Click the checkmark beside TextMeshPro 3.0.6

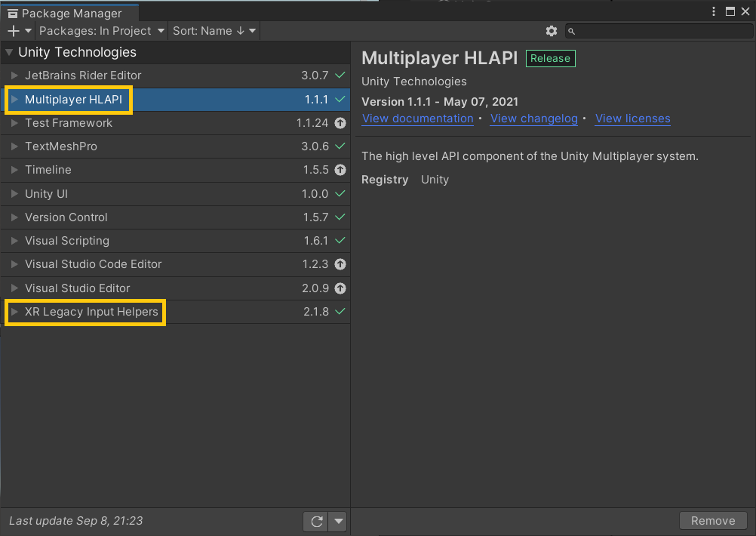[340, 146]
